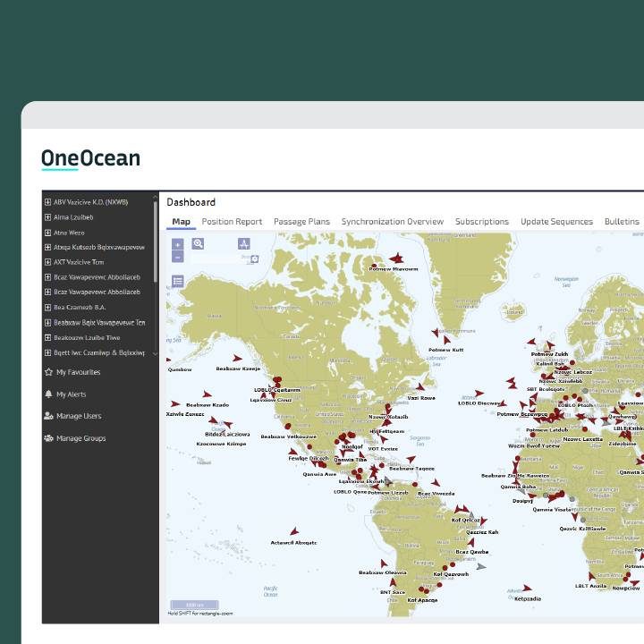Image resolution: width=644 pixels, height=644 pixels.
Task: Go to the Synchronization Overview tab
Action: 392,222
